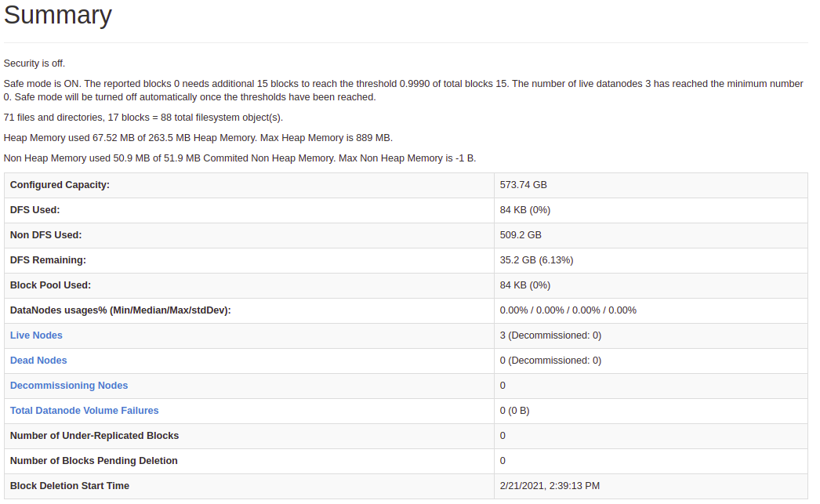The width and height of the screenshot is (820, 504).
Task: Select the DataNodes usages percentage values
Action: point(568,310)
